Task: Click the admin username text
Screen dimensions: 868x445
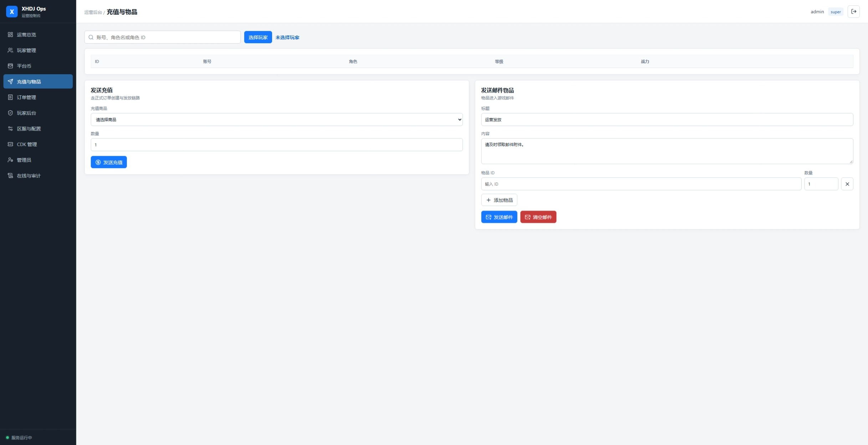Action: [x=817, y=12]
